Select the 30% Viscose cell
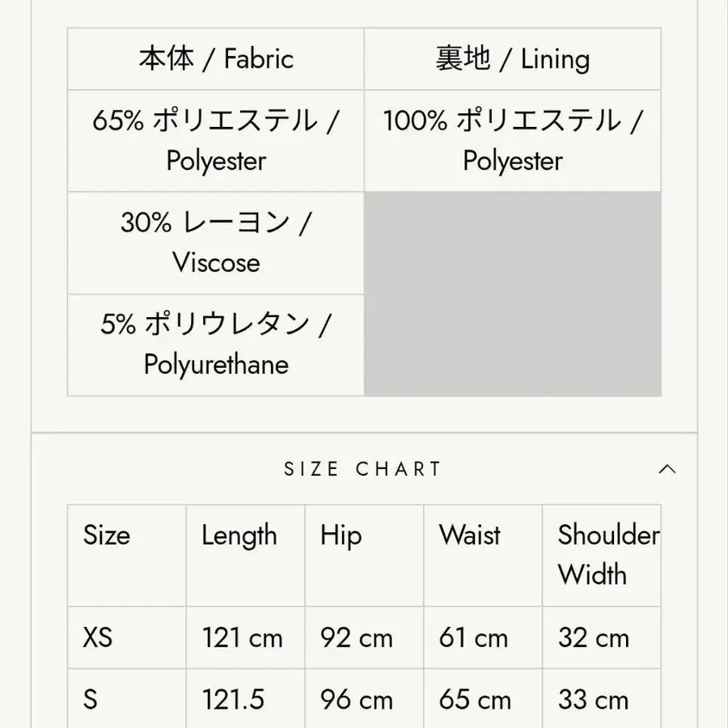Image resolution: width=728 pixels, height=728 pixels. 216,243
